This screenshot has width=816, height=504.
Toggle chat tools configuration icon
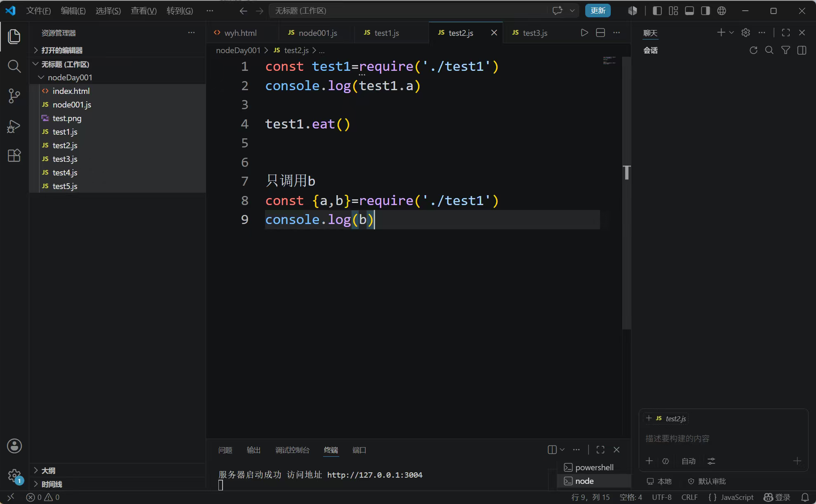click(711, 461)
